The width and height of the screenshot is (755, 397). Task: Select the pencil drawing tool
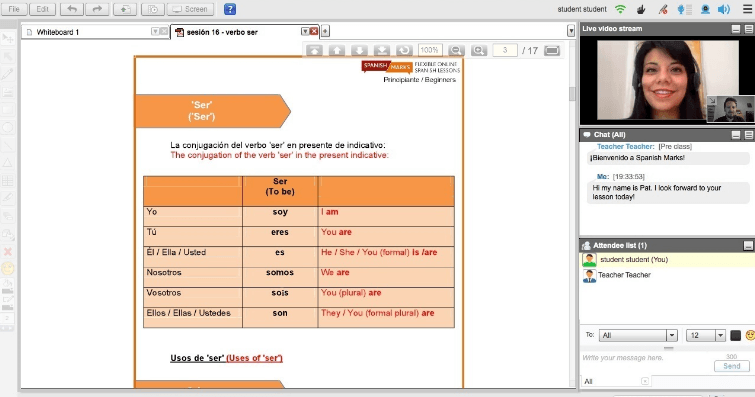click(8, 74)
